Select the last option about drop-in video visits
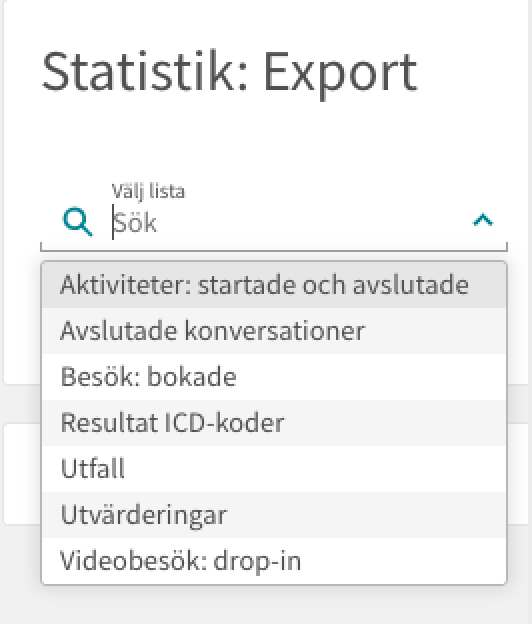532x624 pixels. (274, 561)
